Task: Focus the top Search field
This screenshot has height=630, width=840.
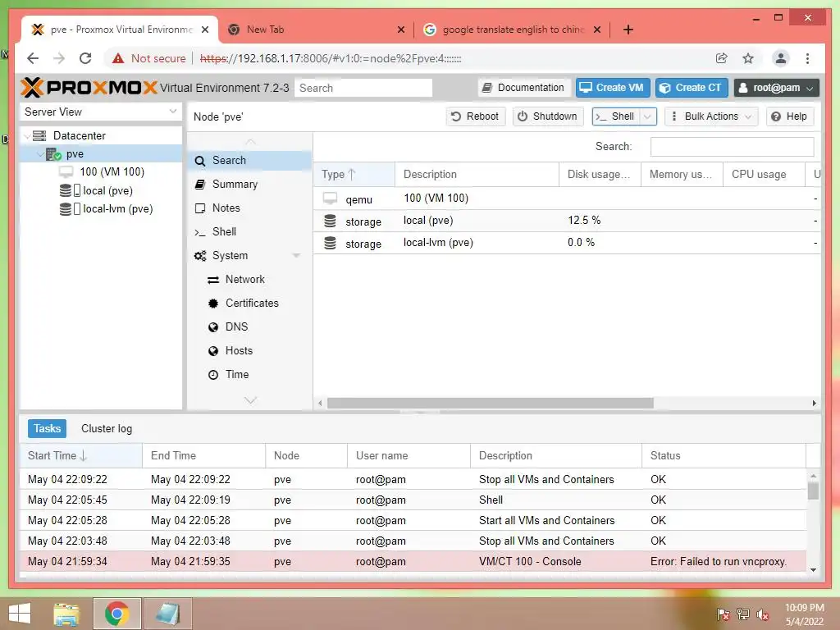Action: pos(363,88)
